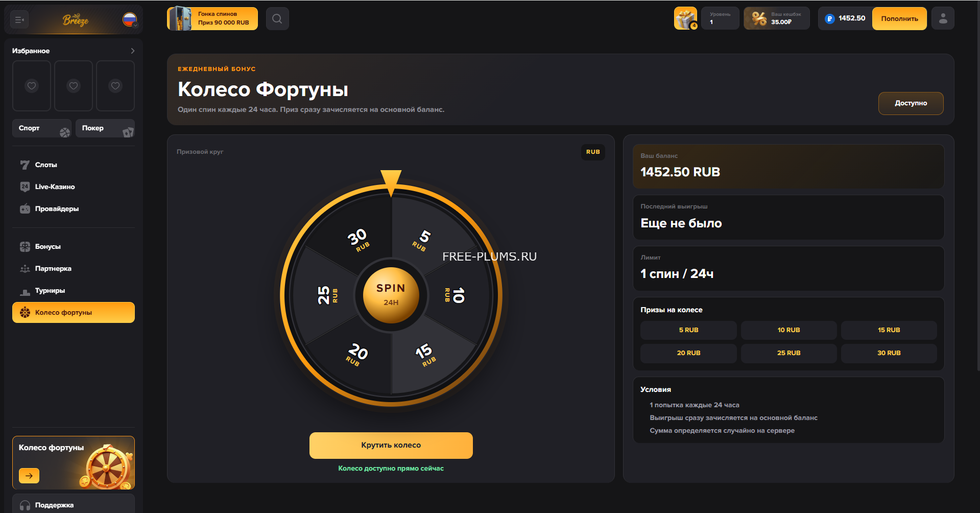
Task: Collapse the sidebar with the menu icon
Action: tap(19, 20)
